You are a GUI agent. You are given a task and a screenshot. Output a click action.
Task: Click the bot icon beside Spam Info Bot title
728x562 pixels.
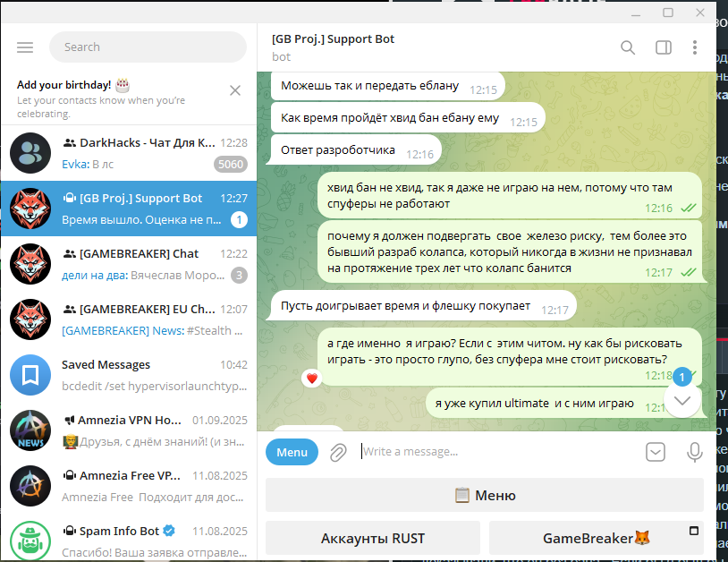pos(69,531)
